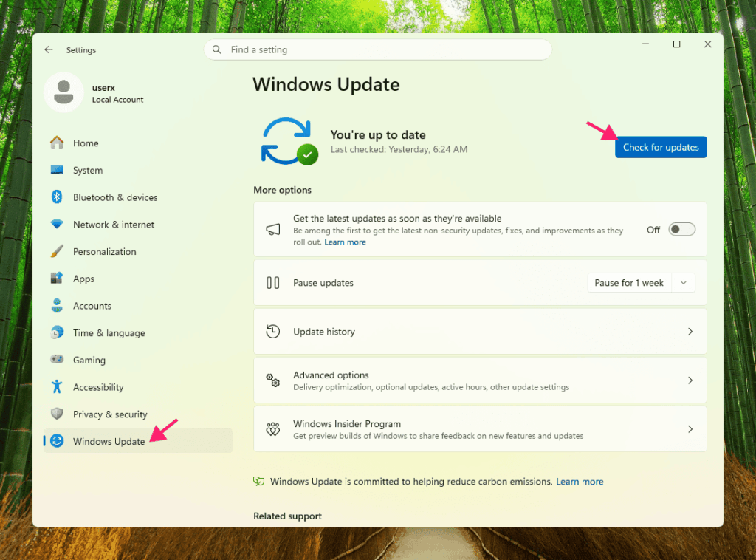Click the Privacy & security shield icon
This screenshot has width=756, height=560.
pyautogui.click(x=57, y=414)
